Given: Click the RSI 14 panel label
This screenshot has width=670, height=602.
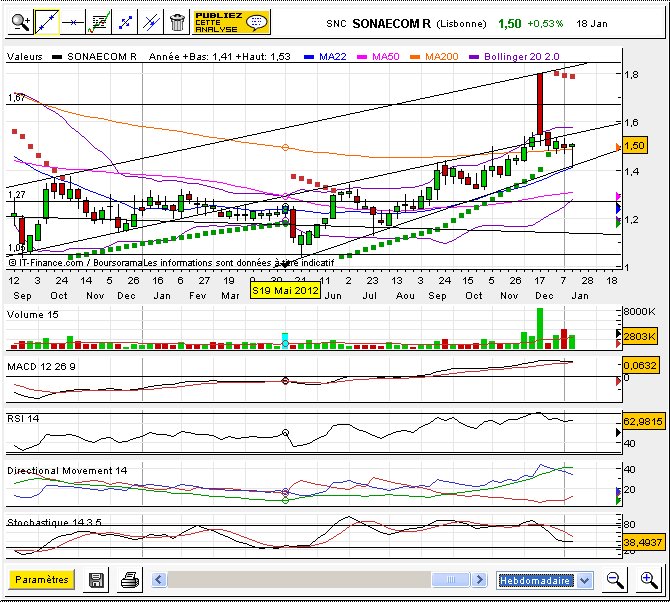Looking at the screenshot, I should pos(23,419).
